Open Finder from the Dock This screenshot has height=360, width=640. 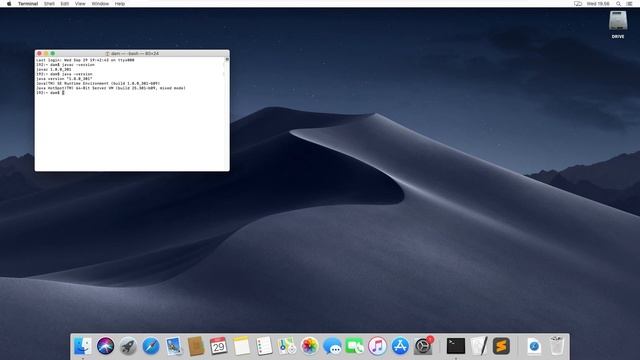[83, 346]
